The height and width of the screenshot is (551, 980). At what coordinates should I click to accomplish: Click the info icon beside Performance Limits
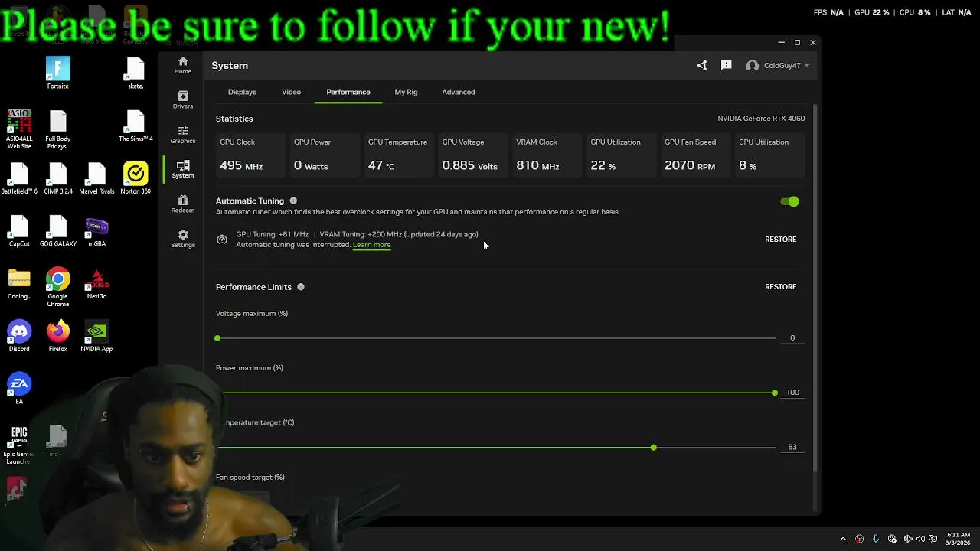pyautogui.click(x=301, y=287)
